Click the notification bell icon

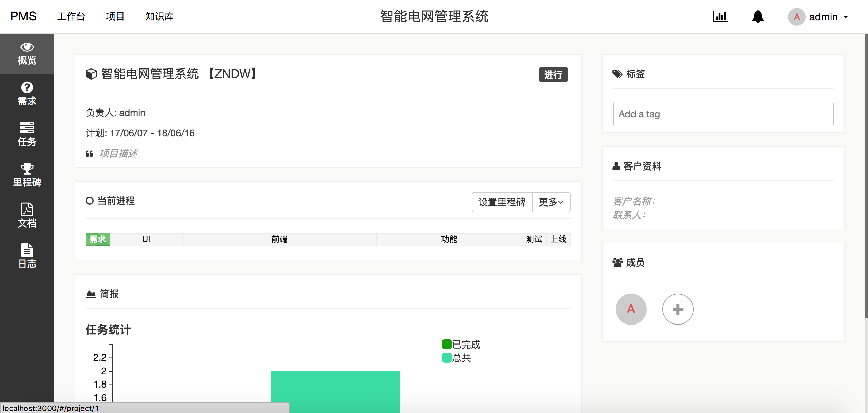click(757, 17)
